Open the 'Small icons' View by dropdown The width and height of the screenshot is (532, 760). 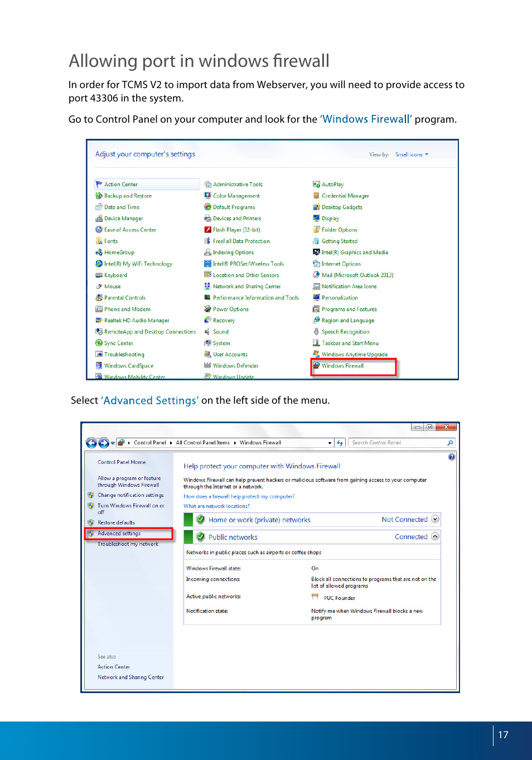tap(412, 154)
